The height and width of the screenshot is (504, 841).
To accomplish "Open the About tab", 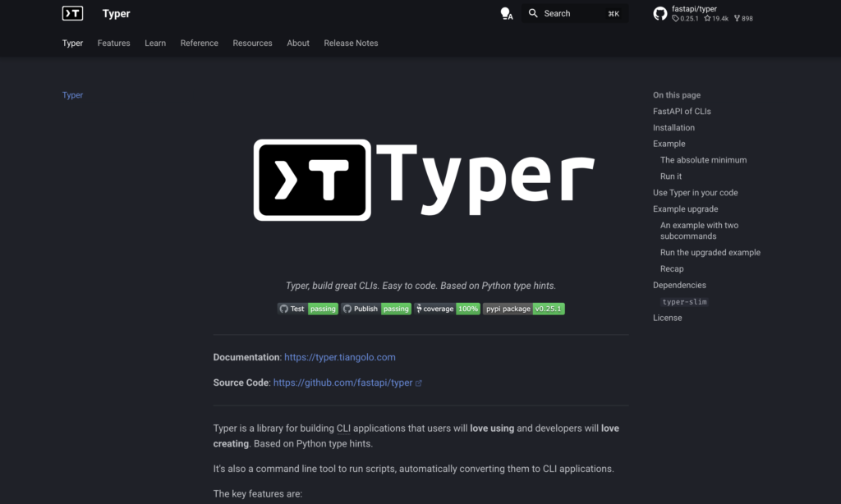I will click(x=297, y=43).
